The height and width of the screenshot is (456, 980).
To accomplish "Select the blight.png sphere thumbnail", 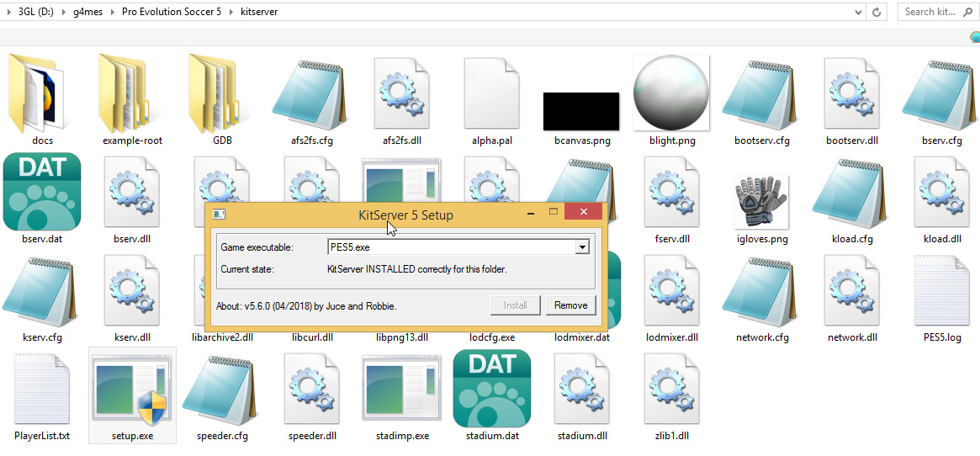I will (x=671, y=93).
